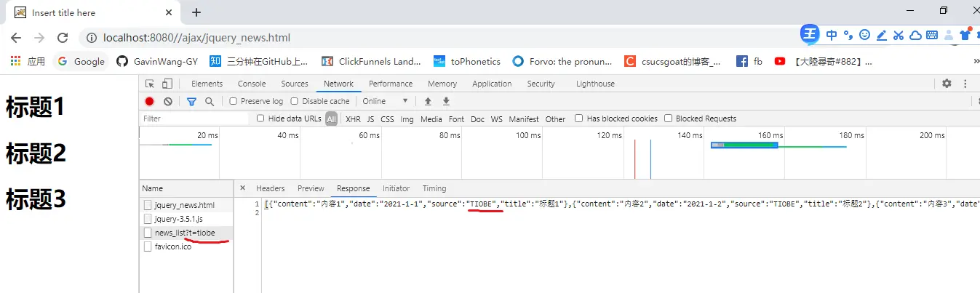Screen dimensions: 980x293
Task: Open the fb Facebook bookmark
Action: click(x=749, y=62)
